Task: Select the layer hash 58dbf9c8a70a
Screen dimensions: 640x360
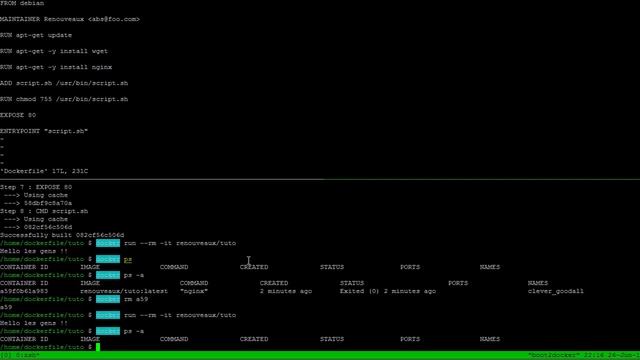Action: click(48, 203)
